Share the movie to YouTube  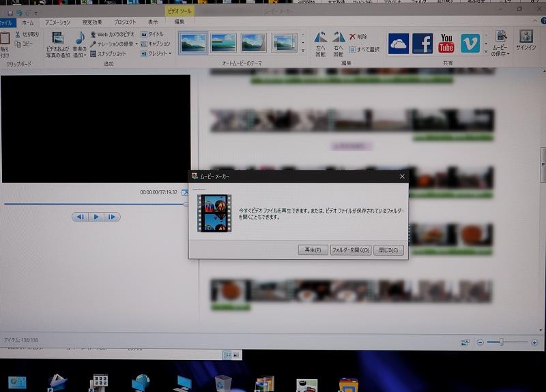(x=446, y=44)
